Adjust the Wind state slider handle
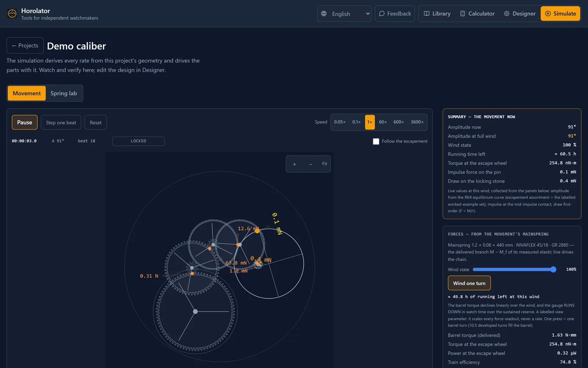The image size is (588, 368). (x=553, y=269)
